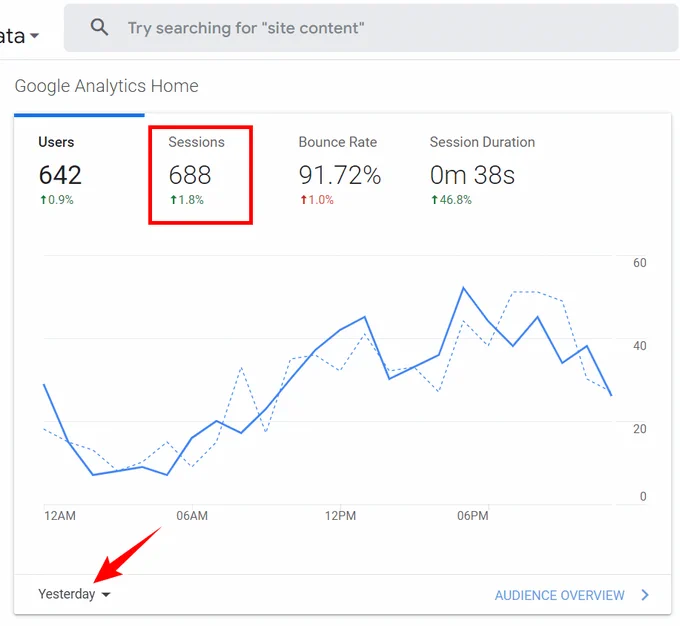
Task: Click the 06PM label on chart axis
Action: (473, 516)
